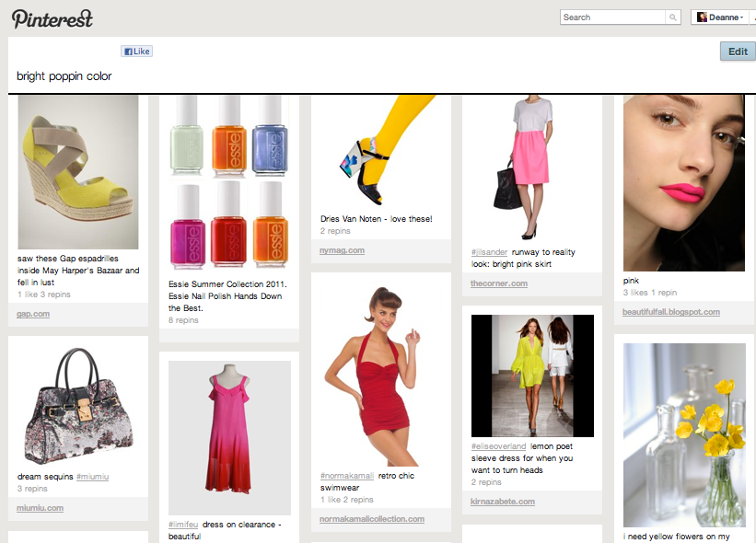Viewport: 756px width, 543px height.
Task: Open the kirnazabete.com source link
Action: (x=503, y=502)
